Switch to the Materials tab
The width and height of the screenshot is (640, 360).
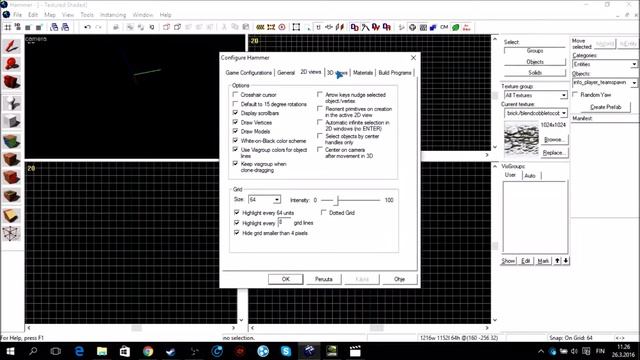pyautogui.click(x=363, y=73)
